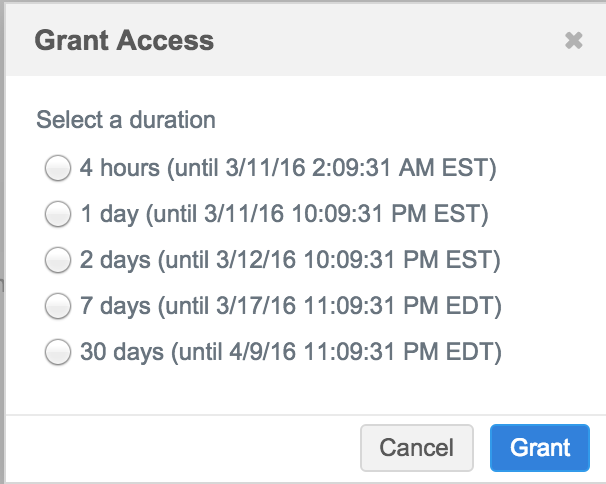Enable the 7 days radio option
The width and height of the screenshot is (606, 484).
pos(58,306)
